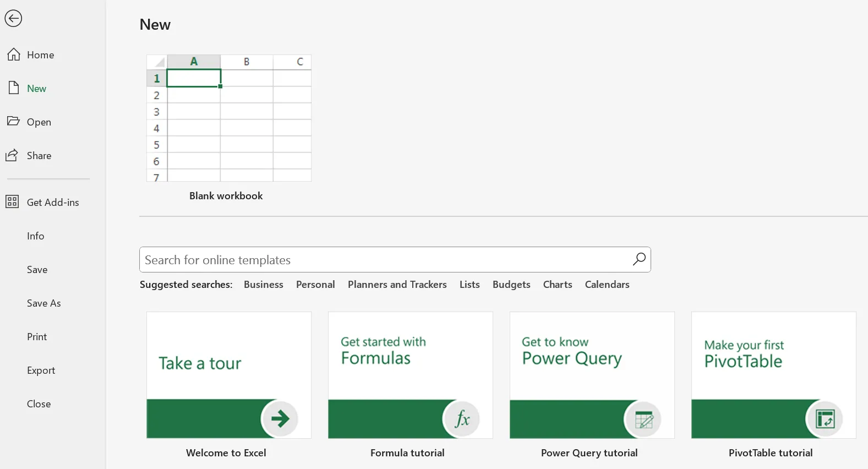The height and width of the screenshot is (469, 868).
Task: Select New in the sidebar
Action: coord(36,89)
